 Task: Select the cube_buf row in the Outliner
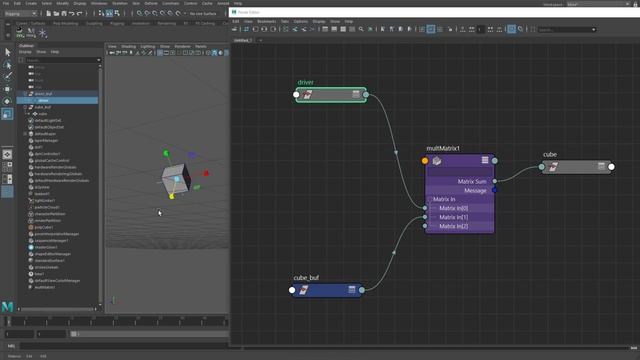pyautogui.click(x=57, y=107)
